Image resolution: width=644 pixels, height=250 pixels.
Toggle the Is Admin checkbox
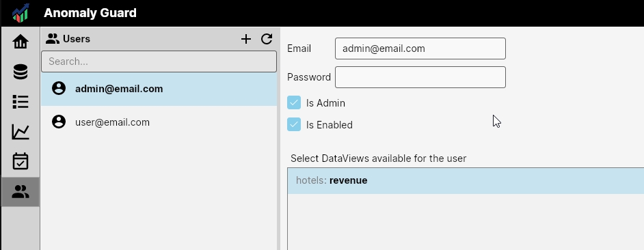tap(294, 102)
